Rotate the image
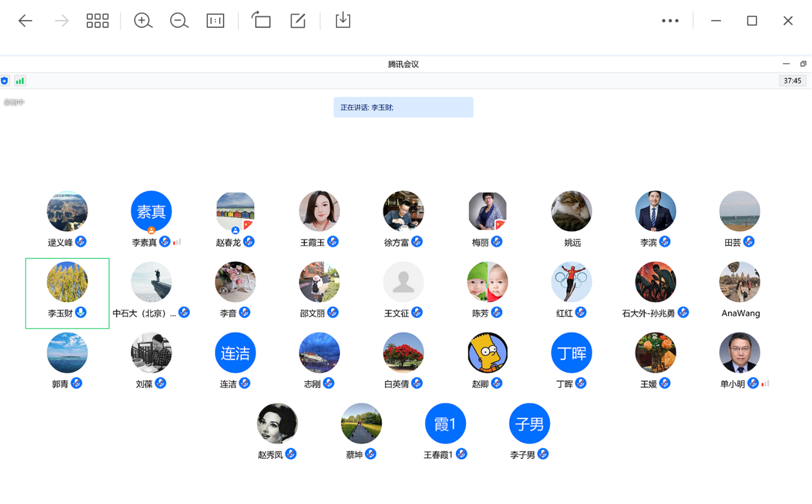The image size is (812, 504). [x=261, y=21]
